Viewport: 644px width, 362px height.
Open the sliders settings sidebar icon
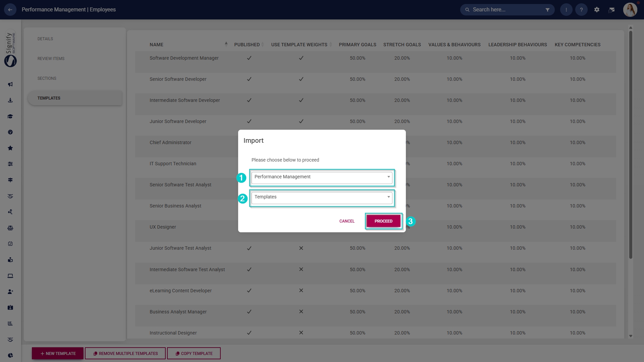[x=10, y=164]
